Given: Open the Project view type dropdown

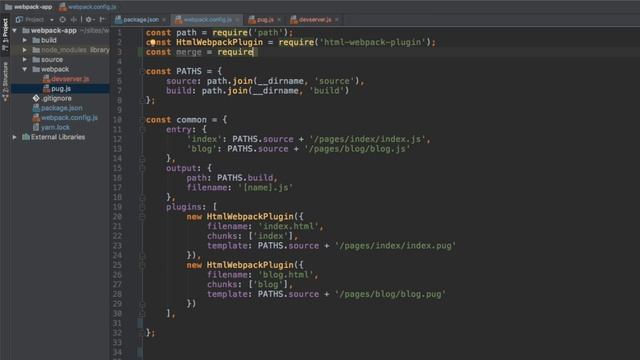Looking at the screenshot, I should click(x=52, y=20).
